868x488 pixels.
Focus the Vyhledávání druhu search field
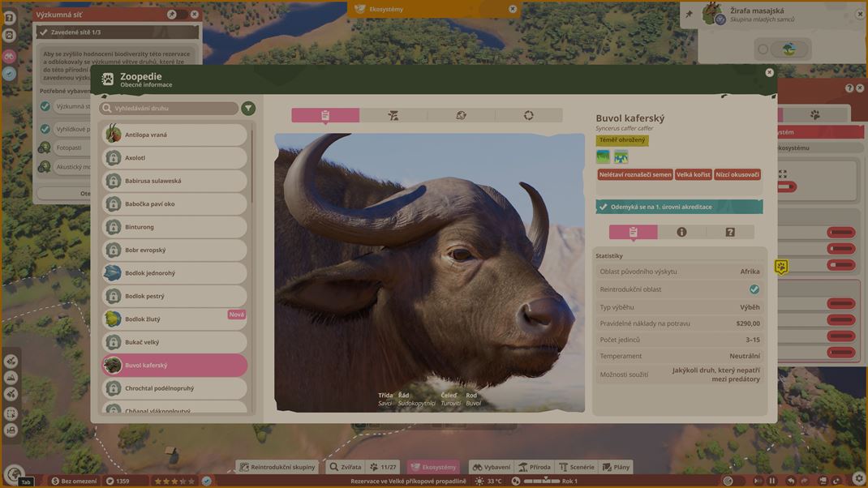tap(169, 109)
